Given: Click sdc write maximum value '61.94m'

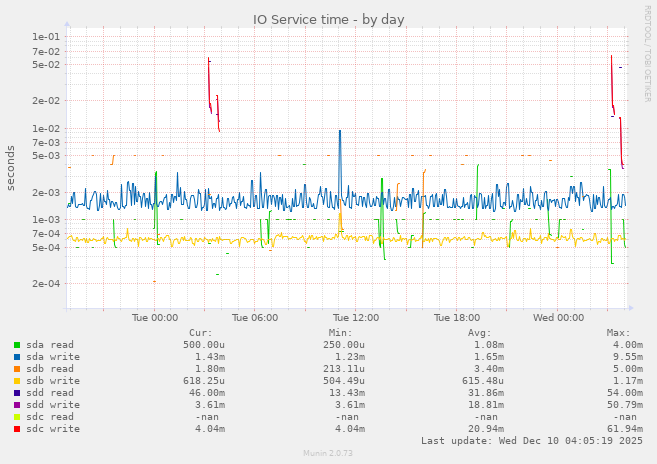Looking at the screenshot, I should [625, 429].
